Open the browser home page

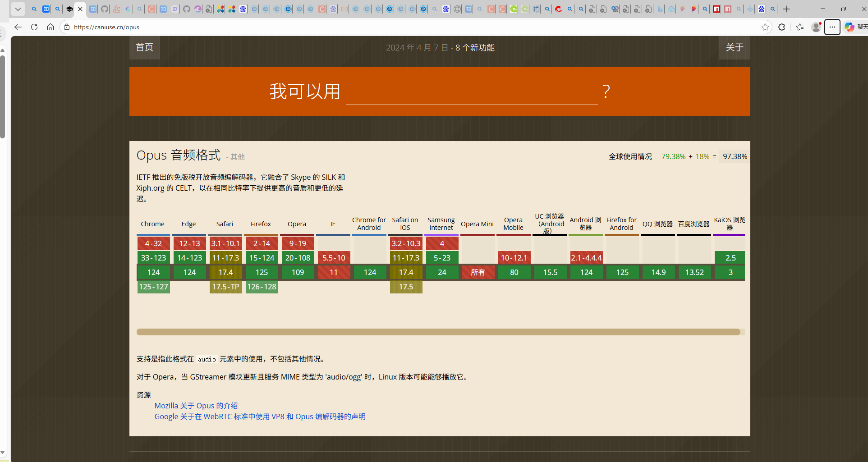point(51,27)
